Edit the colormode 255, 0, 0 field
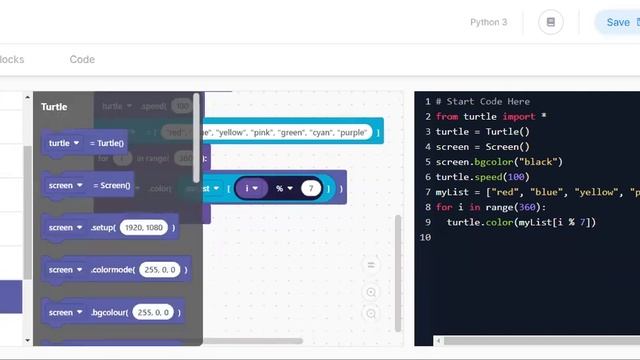 [x=160, y=270]
